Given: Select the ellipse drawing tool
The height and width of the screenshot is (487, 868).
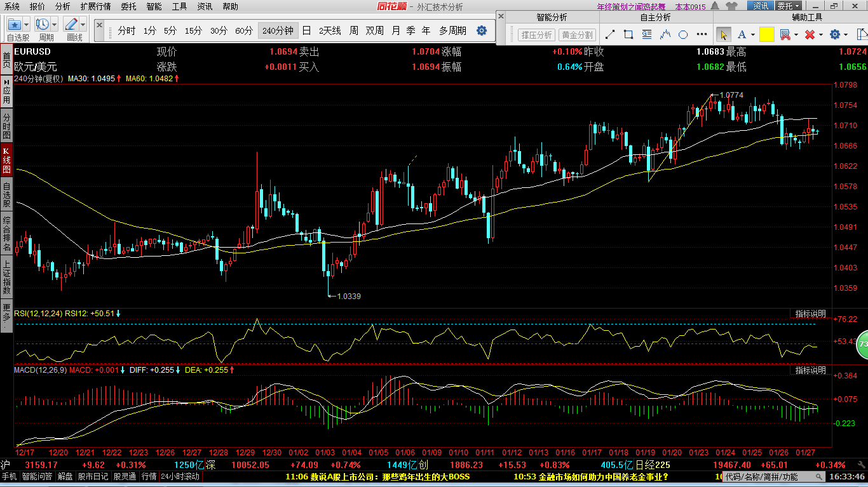Looking at the screenshot, I should (683, 35).
